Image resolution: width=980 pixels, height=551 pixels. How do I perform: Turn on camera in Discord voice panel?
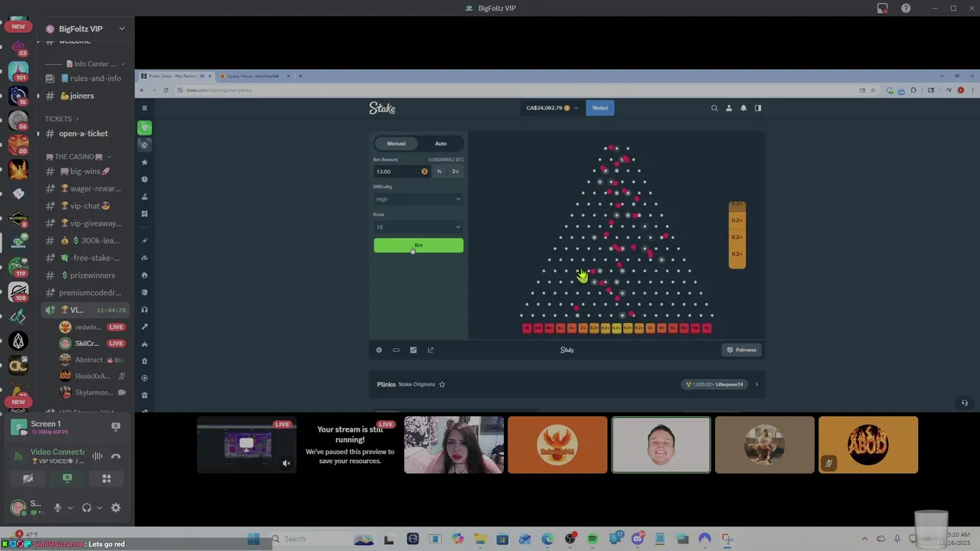(x=28, y=478)
